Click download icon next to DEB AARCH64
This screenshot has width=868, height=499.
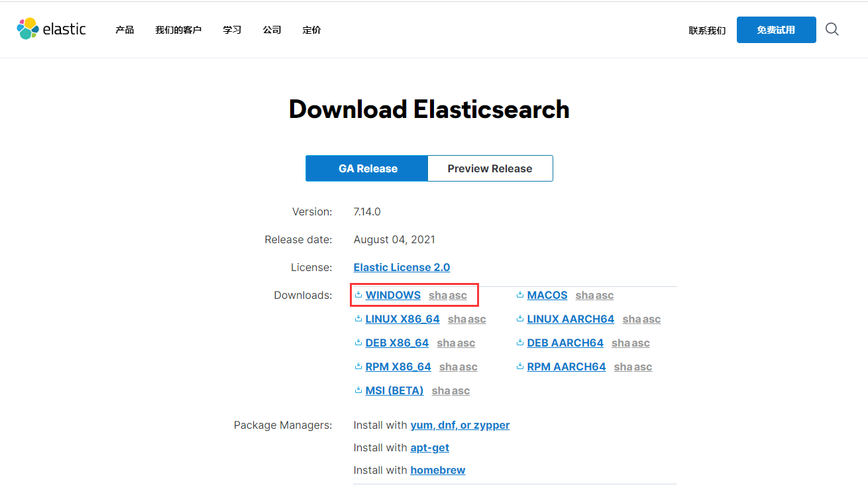tap(520, 343)
